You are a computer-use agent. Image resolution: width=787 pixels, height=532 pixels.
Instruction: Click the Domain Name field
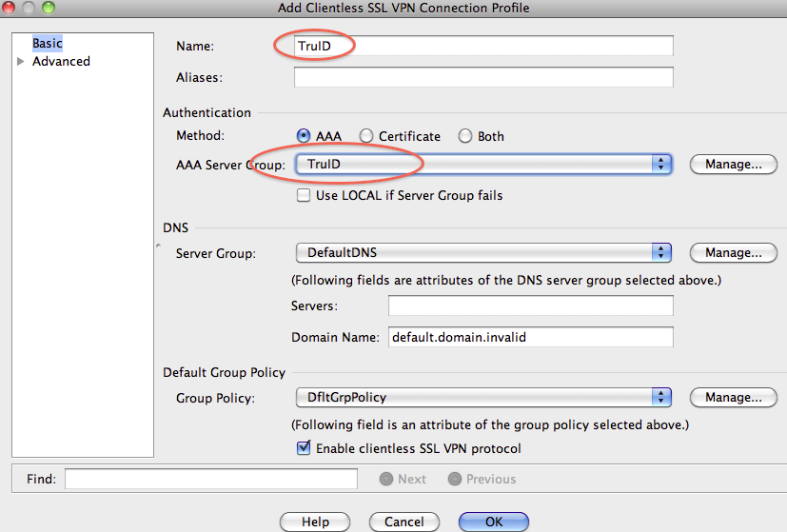click(x=530, y=337)
